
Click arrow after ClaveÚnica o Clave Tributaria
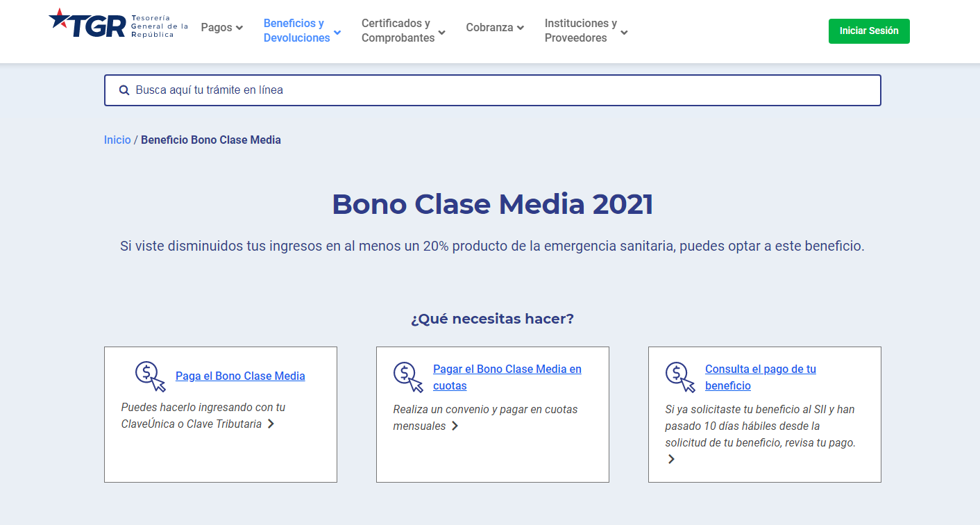pyautogui.click(x=271, y=424)
